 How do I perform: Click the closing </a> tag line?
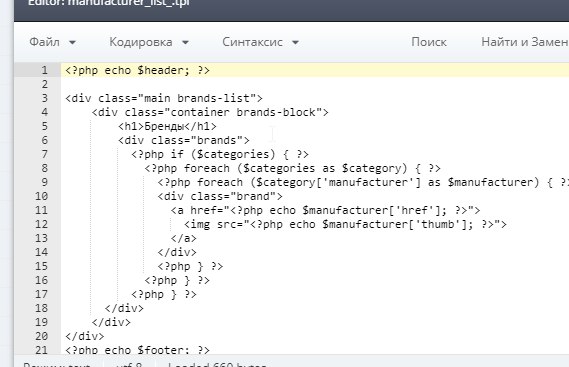(x=184, y=238)
